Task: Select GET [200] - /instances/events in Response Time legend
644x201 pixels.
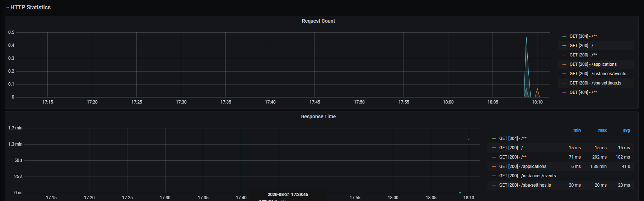Action: point(527,176)
